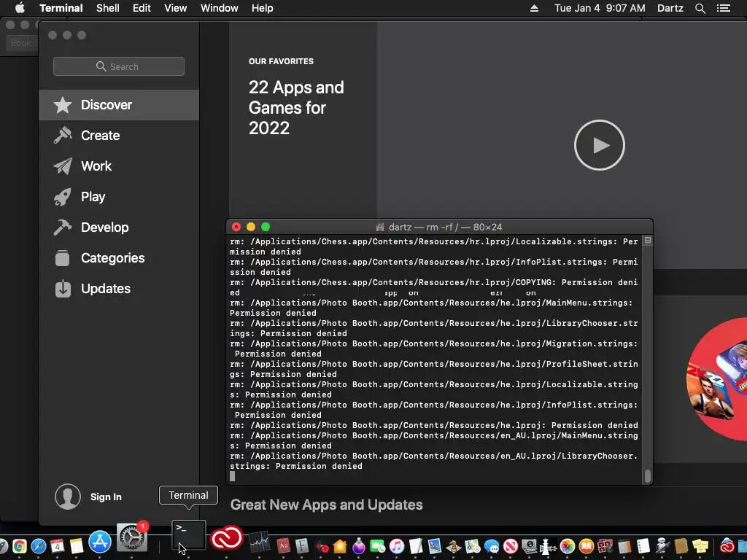Open the Updates section

tap(119, 289)
